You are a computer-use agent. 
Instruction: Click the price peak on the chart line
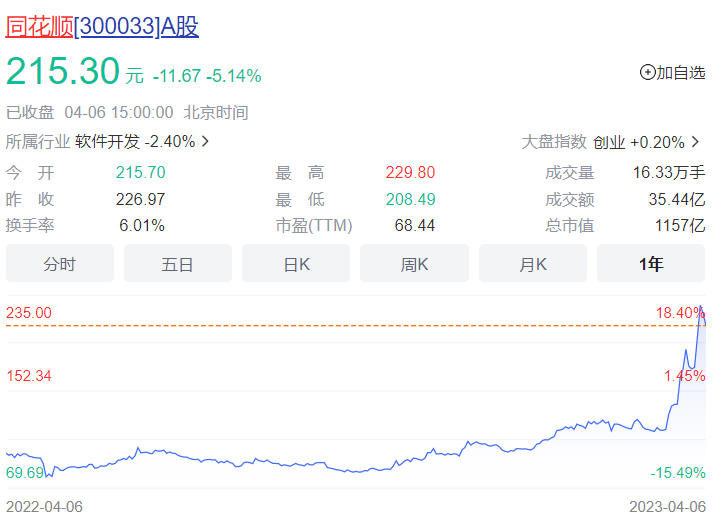[x=701, y=307]
